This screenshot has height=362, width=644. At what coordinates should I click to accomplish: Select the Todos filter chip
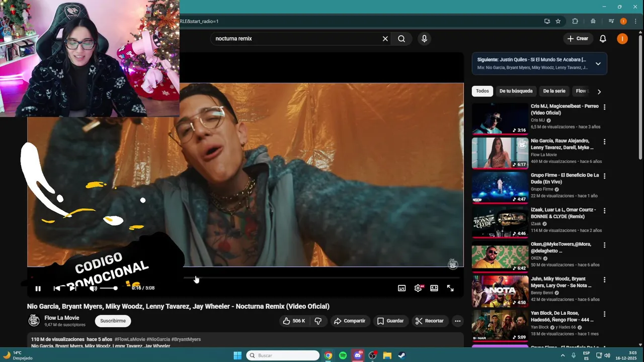(482, 91)
